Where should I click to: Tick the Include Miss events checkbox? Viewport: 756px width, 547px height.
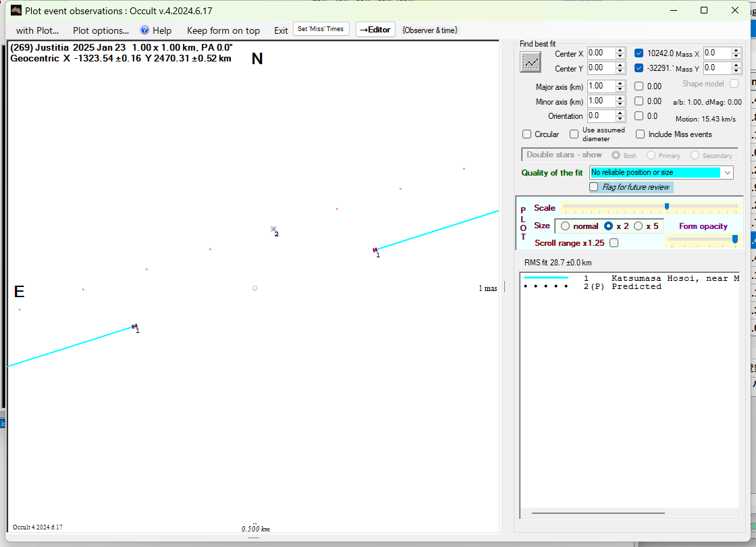(x=641, y=134)
